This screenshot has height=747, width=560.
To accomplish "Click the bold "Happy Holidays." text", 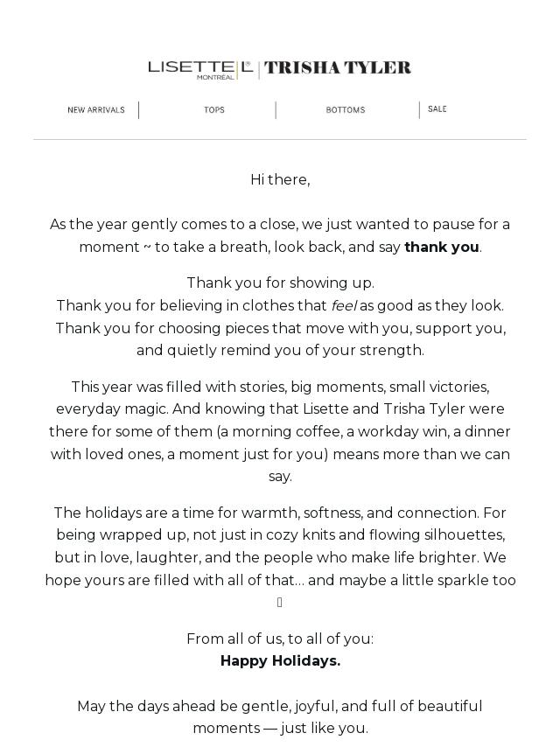I will coord(280,661).
